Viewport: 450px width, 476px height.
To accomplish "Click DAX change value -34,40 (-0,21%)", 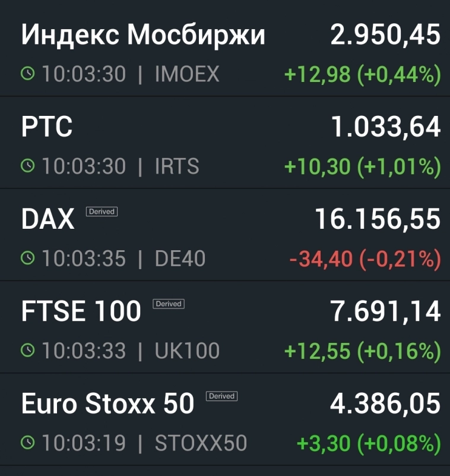I will [x=365, y=259].
